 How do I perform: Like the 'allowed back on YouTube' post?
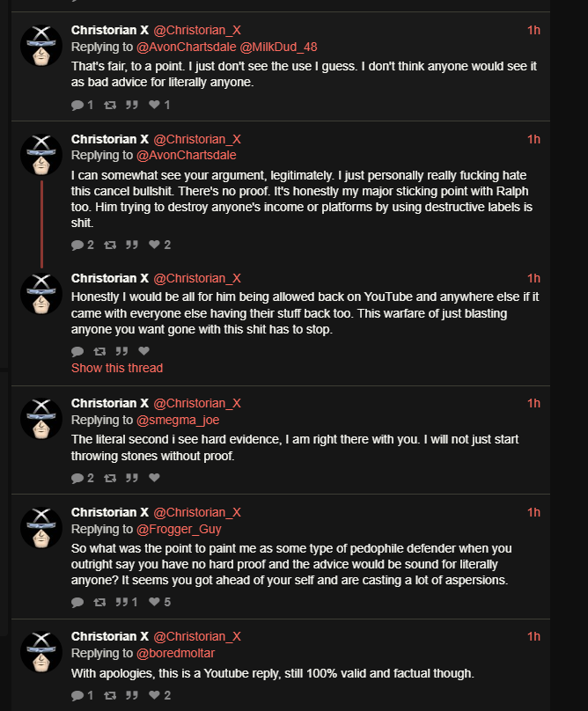[143, 351]
